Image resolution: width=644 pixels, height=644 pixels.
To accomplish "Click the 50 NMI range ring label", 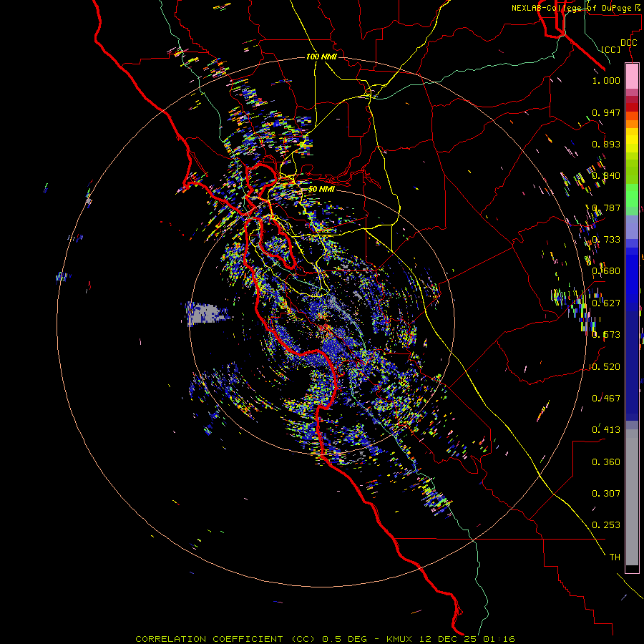I will [x=321, y=189].
